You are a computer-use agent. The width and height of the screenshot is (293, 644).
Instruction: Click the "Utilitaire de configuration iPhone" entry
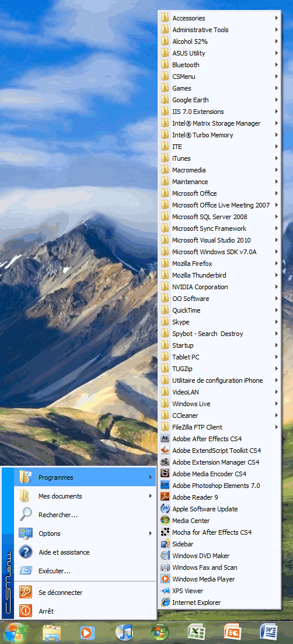pyautogui.click(x=220, y=381)
